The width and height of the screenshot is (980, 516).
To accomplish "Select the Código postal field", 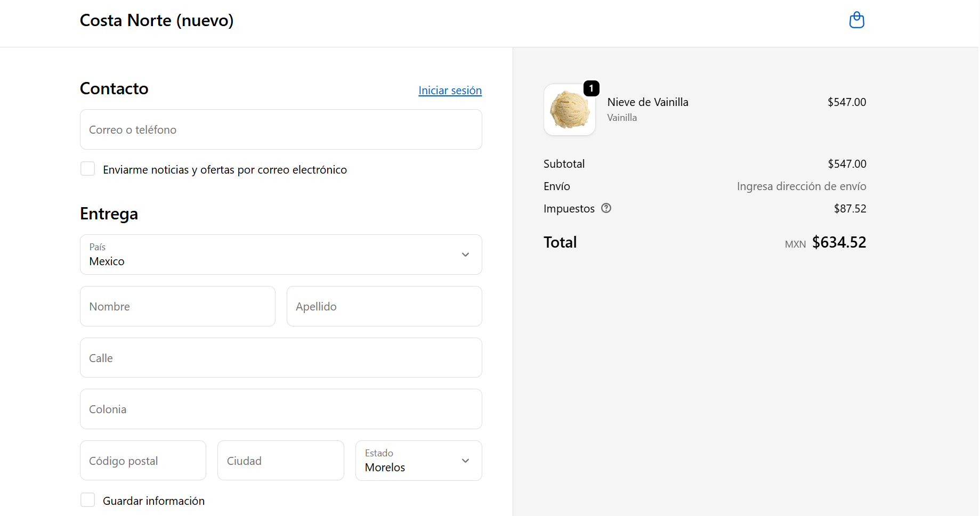I will pos(143,461).
